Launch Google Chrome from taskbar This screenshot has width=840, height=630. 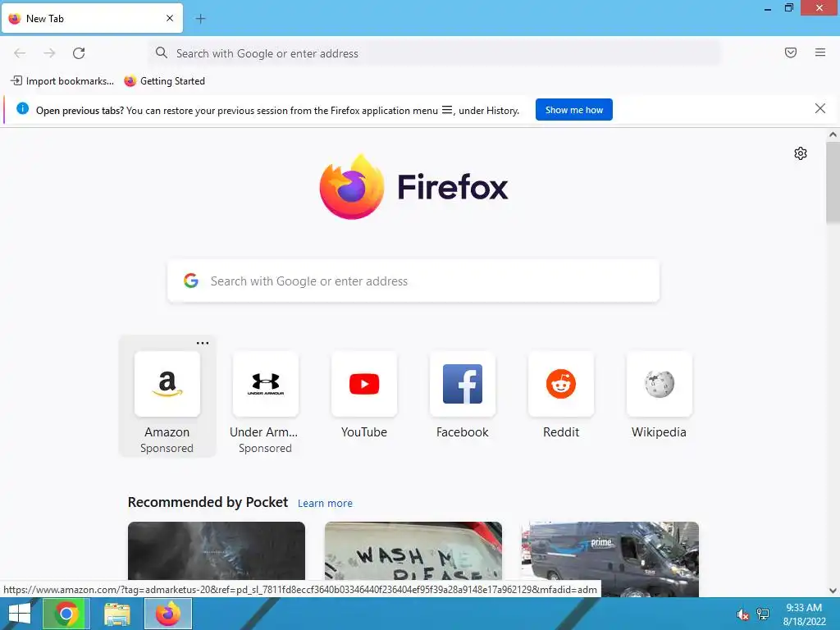[66, 614]
